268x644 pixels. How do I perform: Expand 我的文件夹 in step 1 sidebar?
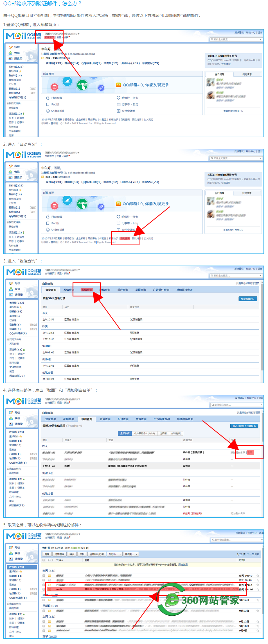click(8, 103)
